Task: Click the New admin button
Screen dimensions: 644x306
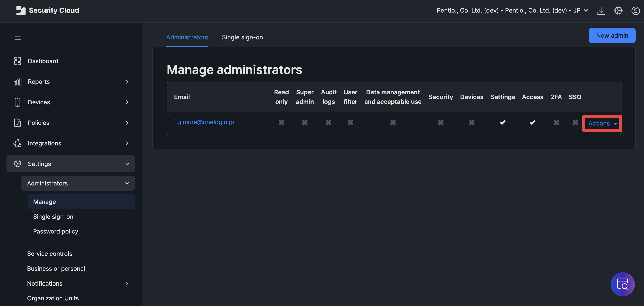Action: 612,35
